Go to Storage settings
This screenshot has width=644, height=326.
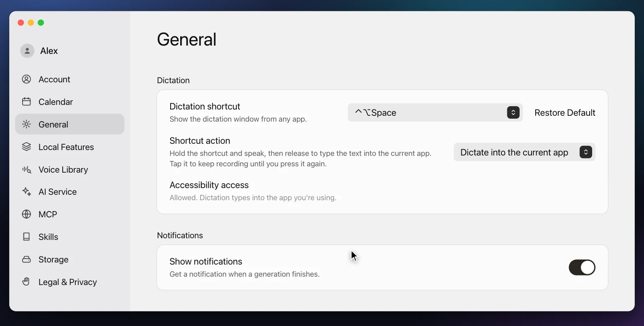(x=70, y=260)
